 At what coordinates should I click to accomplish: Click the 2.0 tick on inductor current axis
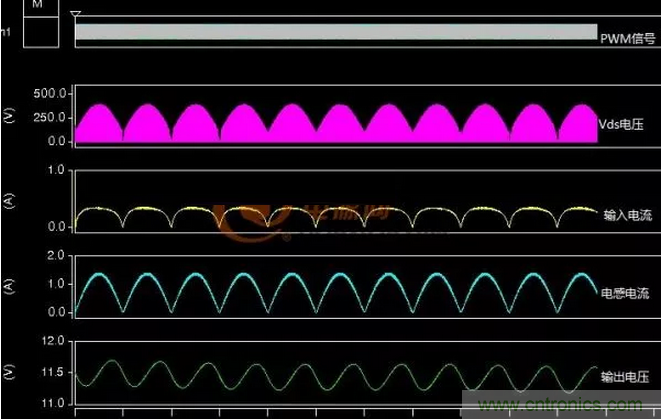pos(56,257)
